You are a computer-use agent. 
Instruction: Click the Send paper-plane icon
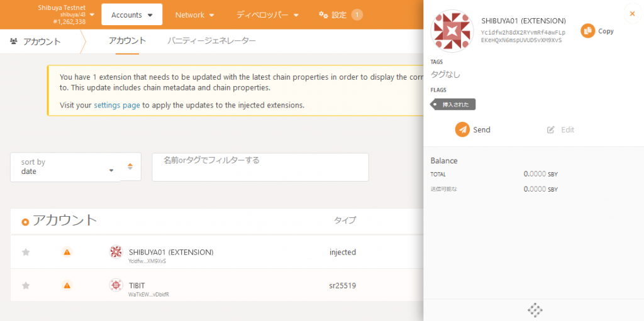[463, 129]
